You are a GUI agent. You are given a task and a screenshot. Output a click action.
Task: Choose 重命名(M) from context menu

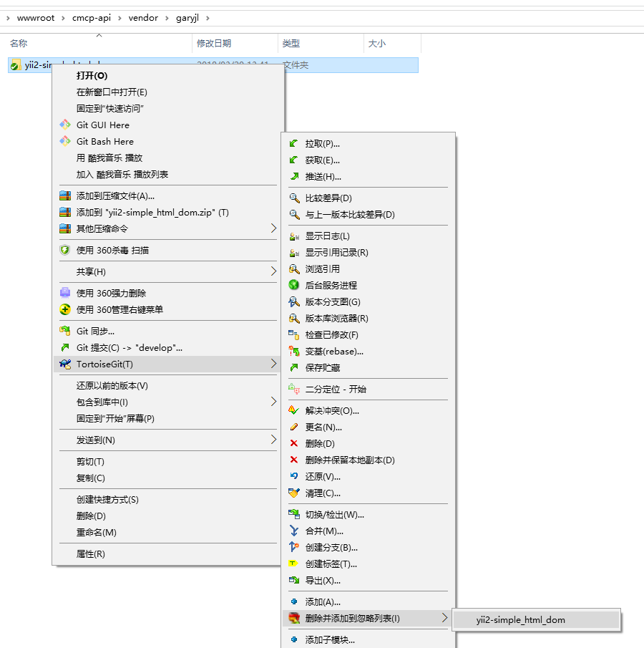click(168, 532)
